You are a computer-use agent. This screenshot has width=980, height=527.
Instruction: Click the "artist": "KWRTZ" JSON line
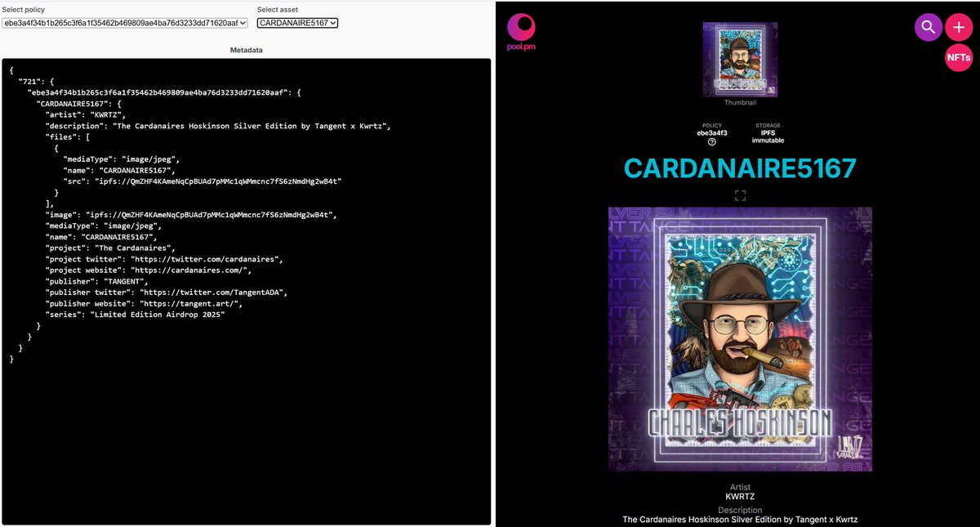(86, 116)
